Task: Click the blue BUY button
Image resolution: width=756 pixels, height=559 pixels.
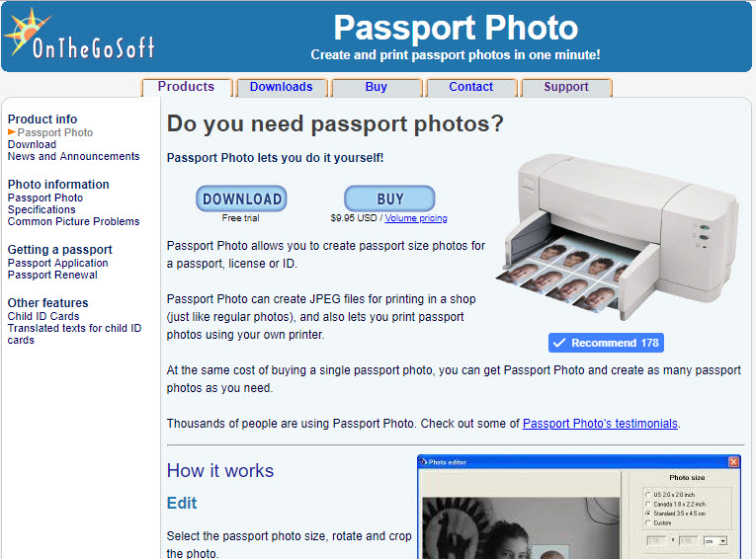Action: pos(389,199)
